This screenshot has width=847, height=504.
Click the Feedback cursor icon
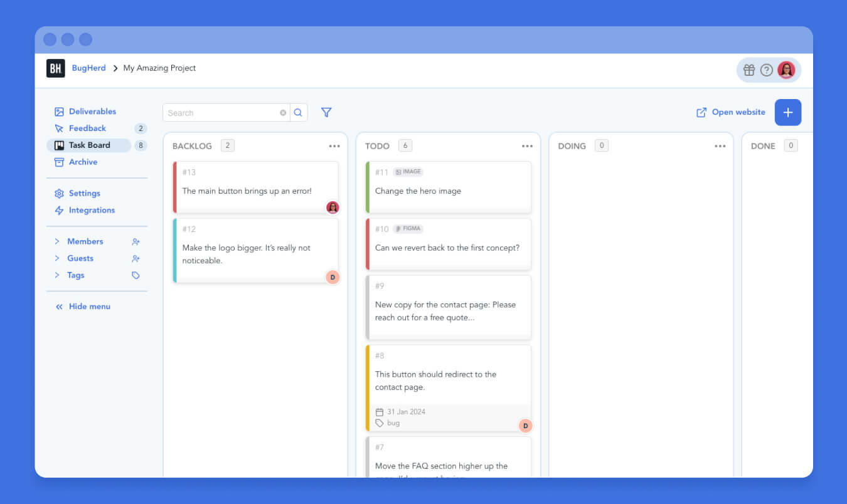coord(58,128)
